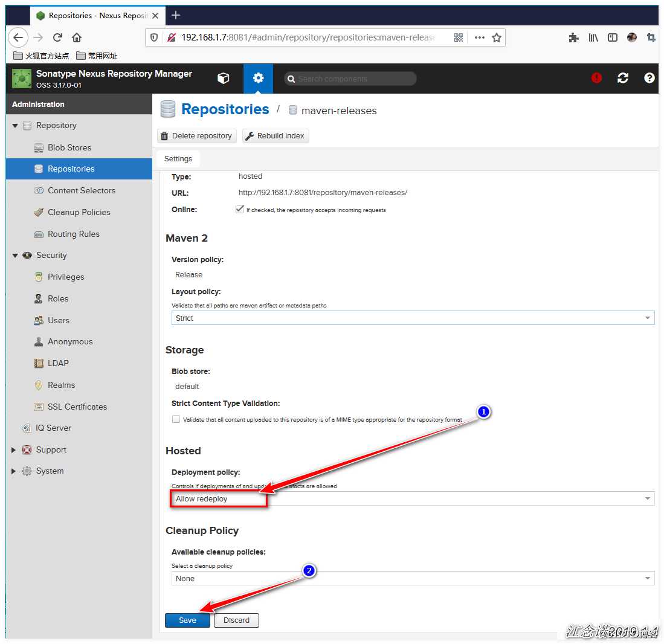Screen dimensions: 664x644
Task: Open LDAP under Security
Action: coord(58,363)
